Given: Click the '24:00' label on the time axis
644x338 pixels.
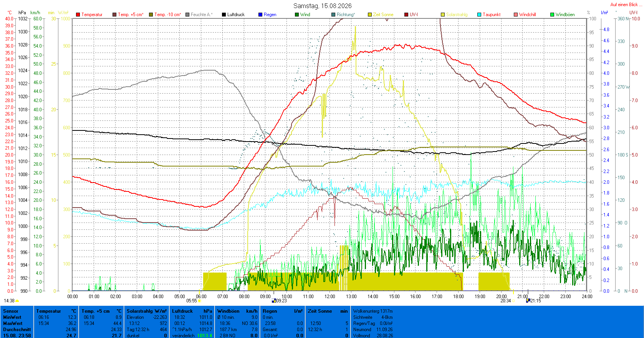Looking at the screenshot, I should click(587, 296).
